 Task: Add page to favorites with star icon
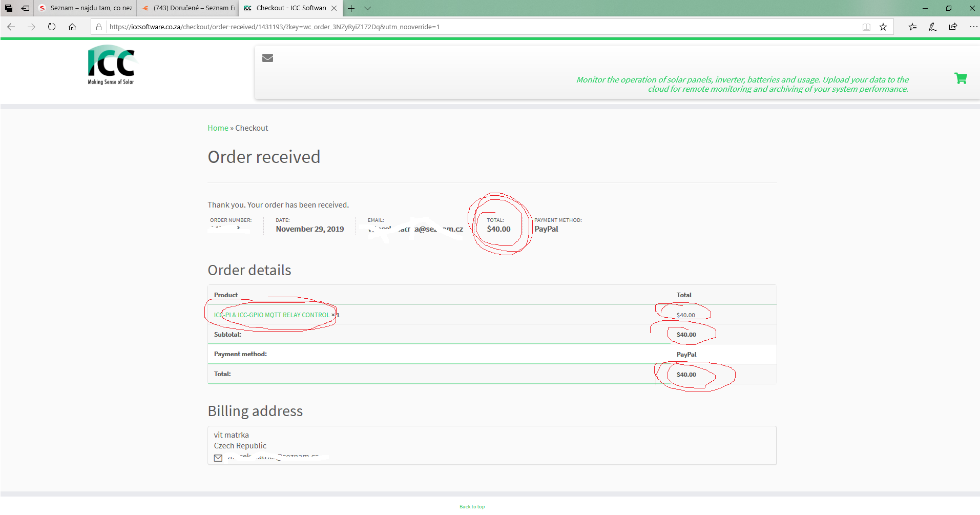[x=883, y=27]
